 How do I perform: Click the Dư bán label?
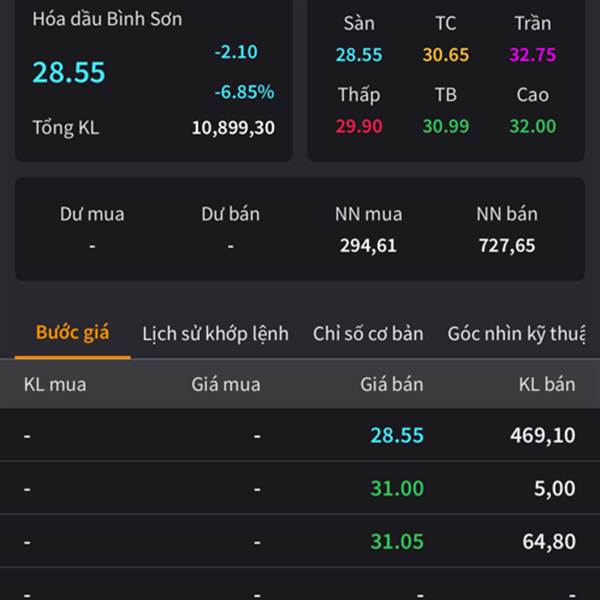tap(231, 214)
